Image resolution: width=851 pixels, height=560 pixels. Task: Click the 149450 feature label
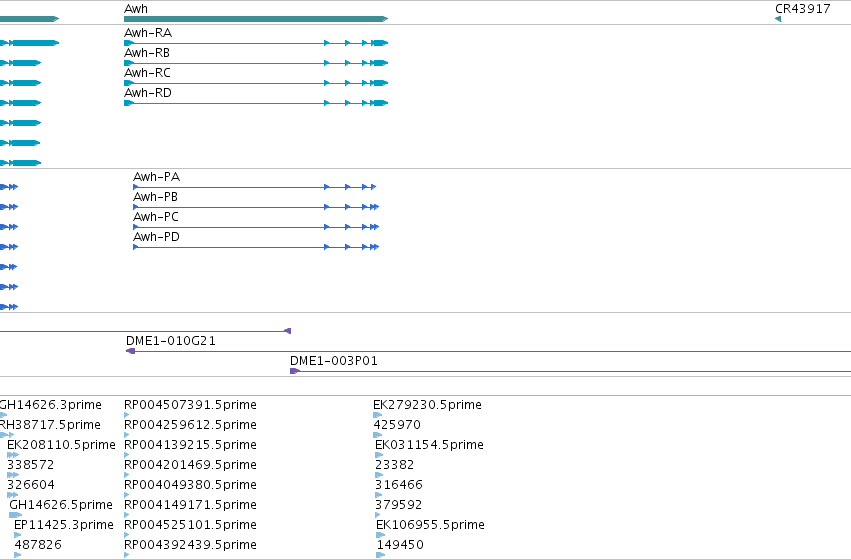pyautogui.click(x=400, y=545)
